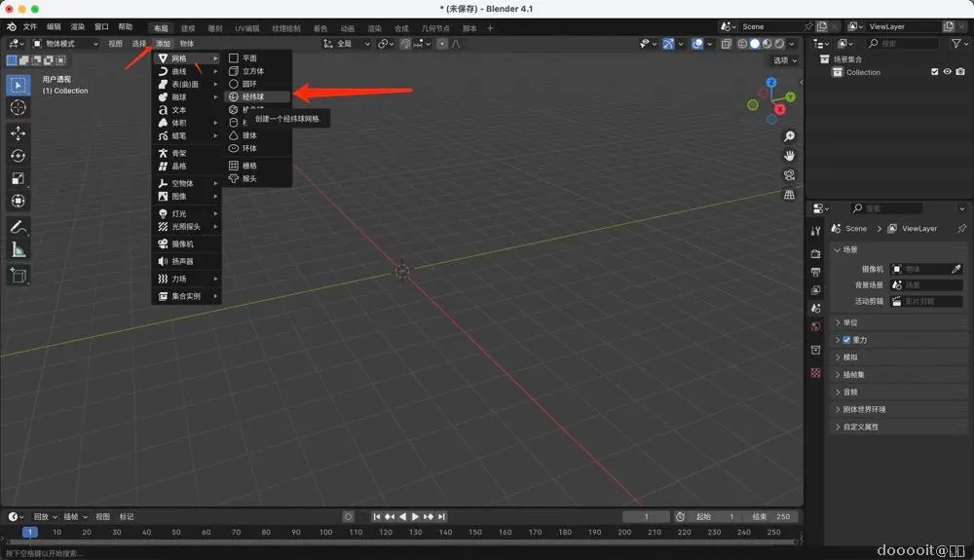The height and width of the screenshot is (560, 974).
Task: Toggle camera view icon in viewport
Action: click(789, 175)
